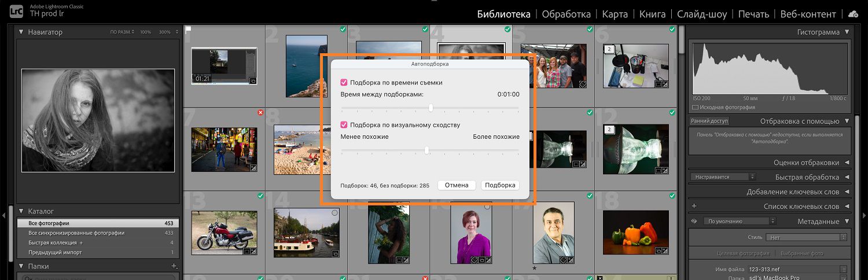Click the quick collection circle on the canal photo
This screenshot has height=280, width=868.
coord(334,213)
